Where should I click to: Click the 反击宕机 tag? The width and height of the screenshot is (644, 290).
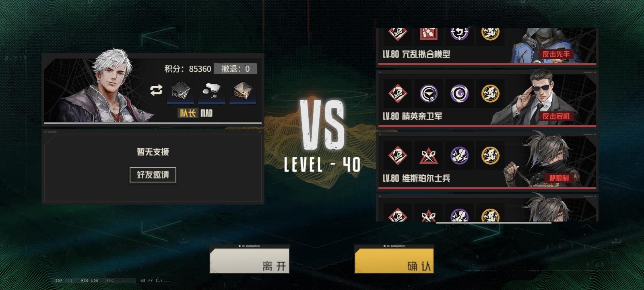point(556,116)
